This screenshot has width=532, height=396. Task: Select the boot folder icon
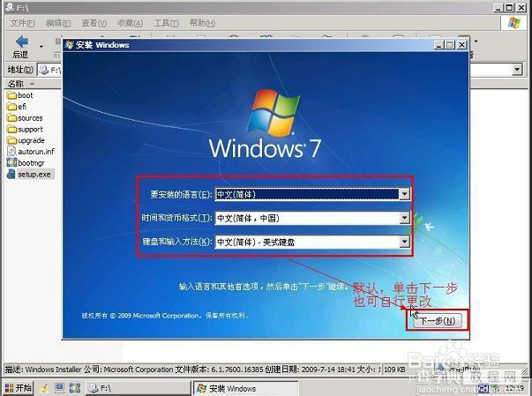point(11,95)
